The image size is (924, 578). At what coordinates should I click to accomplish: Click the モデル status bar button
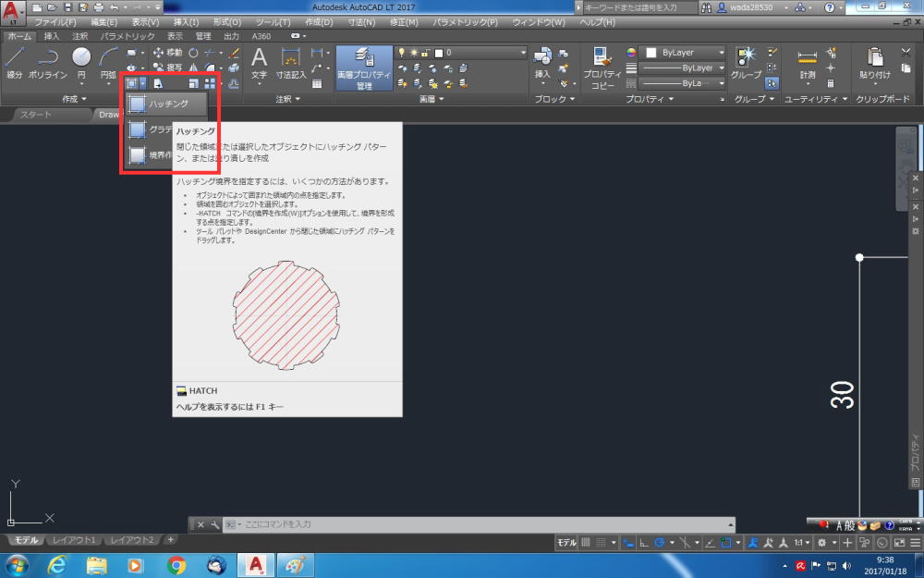[x=566, y=543]
